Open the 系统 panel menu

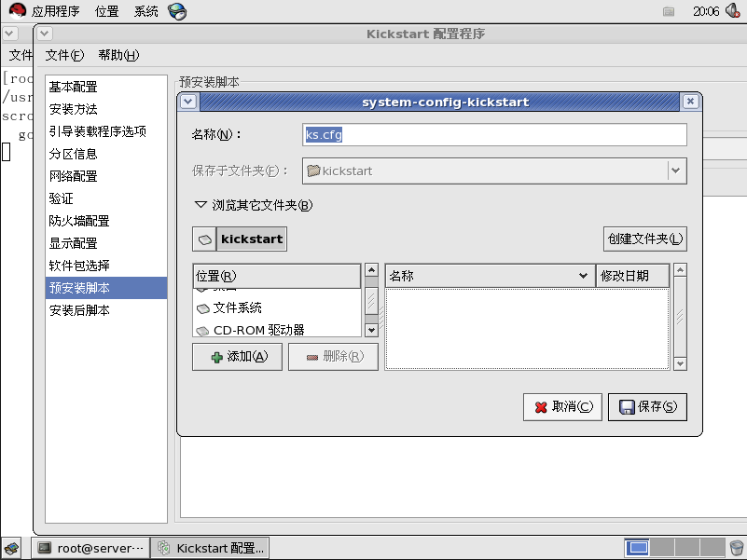pos(145,11)
